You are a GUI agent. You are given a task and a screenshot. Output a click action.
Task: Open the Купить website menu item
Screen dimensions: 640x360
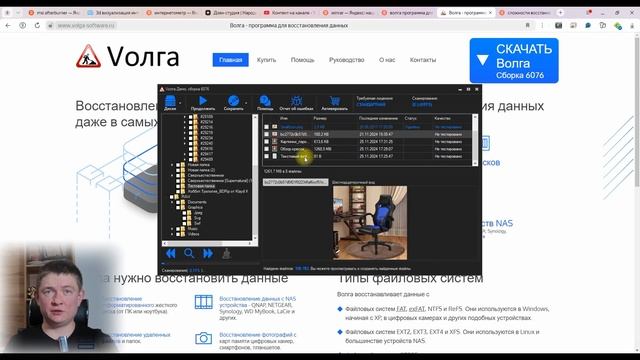[266, 60]
